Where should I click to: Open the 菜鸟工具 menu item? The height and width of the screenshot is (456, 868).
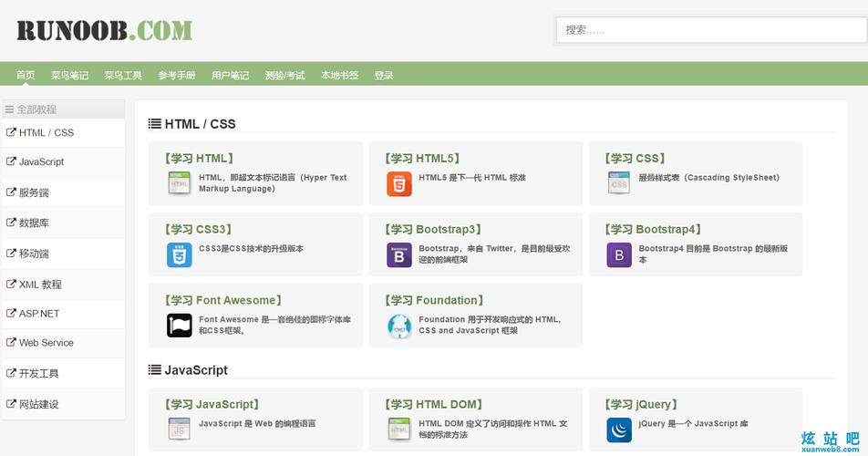point(123,75)
